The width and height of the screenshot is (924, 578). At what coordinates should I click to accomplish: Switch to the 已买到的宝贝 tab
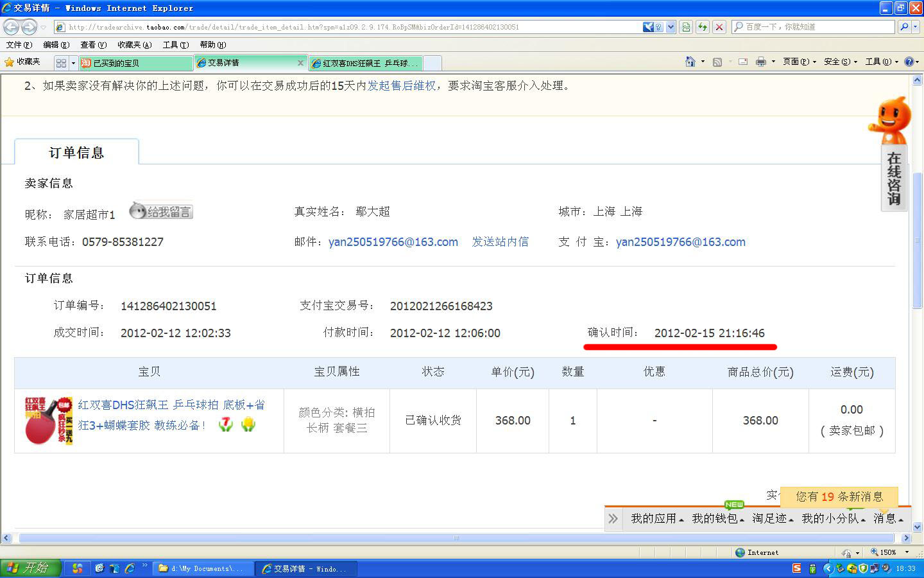[135, 63]
